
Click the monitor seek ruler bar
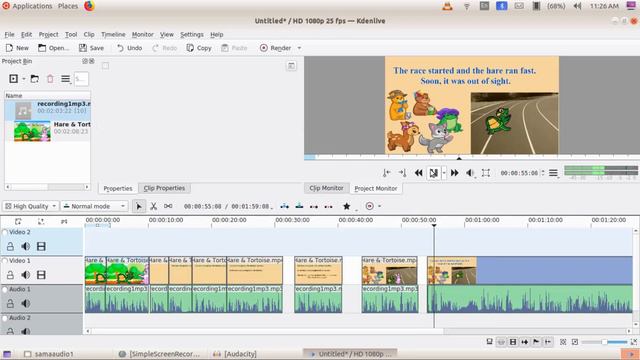[472, 157]
